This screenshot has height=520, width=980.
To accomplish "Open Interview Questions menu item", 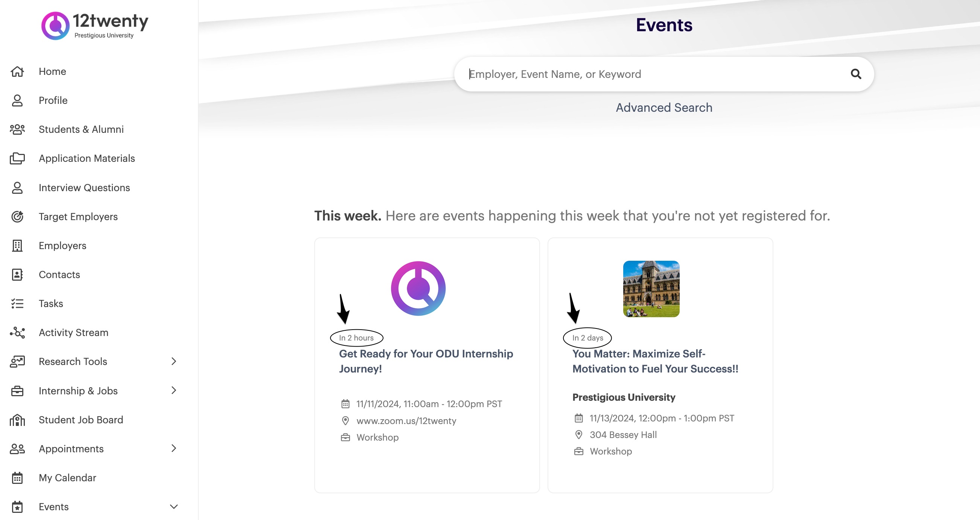I will click(84, 187).
